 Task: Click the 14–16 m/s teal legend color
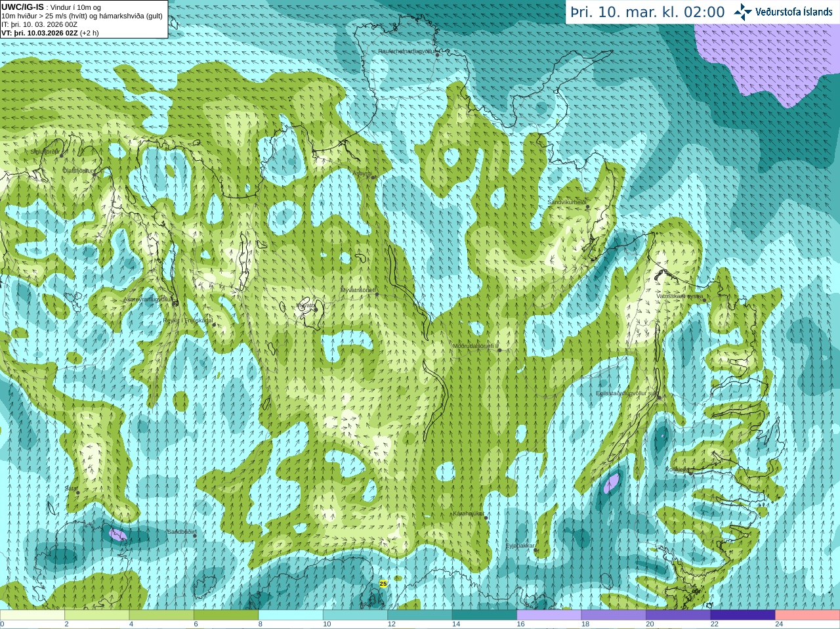point(485,615)
